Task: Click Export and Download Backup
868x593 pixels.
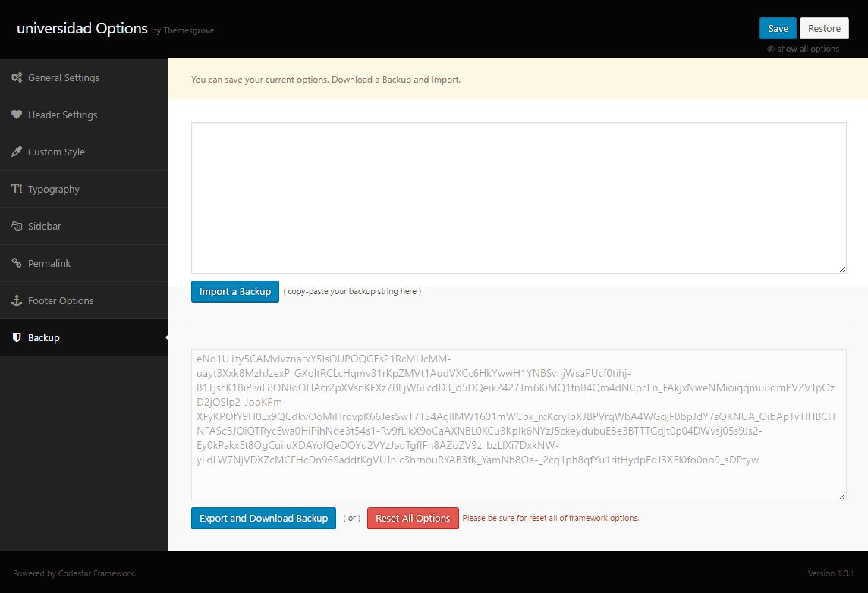Action: [263, 519]
